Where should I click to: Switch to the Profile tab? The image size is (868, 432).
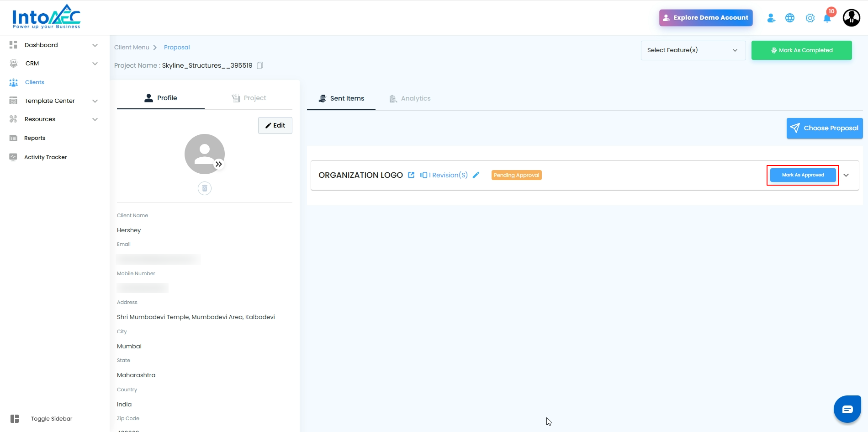point(161,98)
